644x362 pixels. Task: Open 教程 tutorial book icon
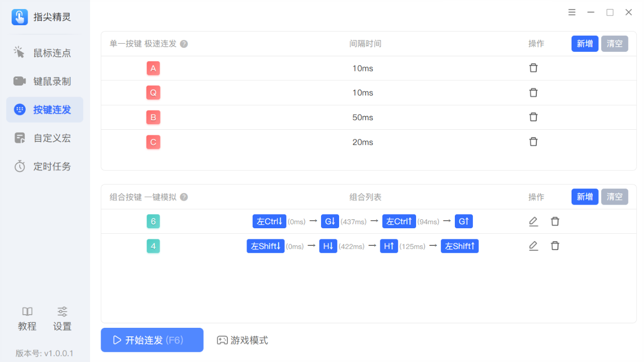coord(27,312)
